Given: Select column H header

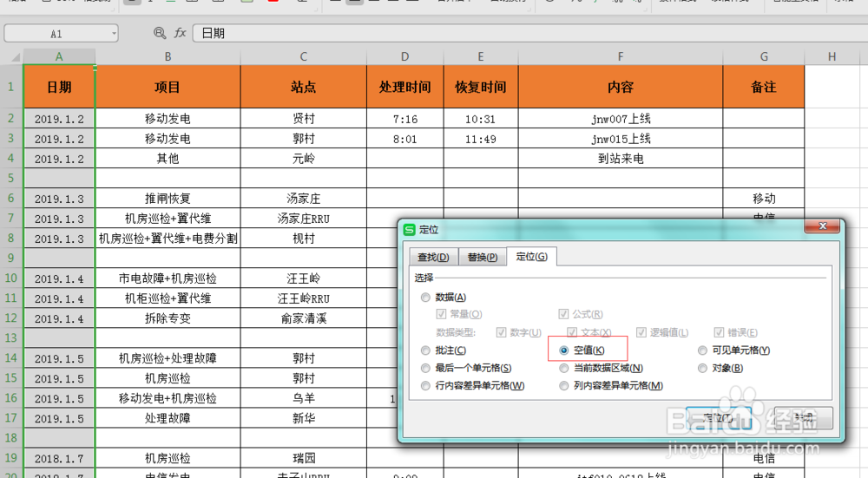Looking at the screenshot, I should [x=832, y=56].
